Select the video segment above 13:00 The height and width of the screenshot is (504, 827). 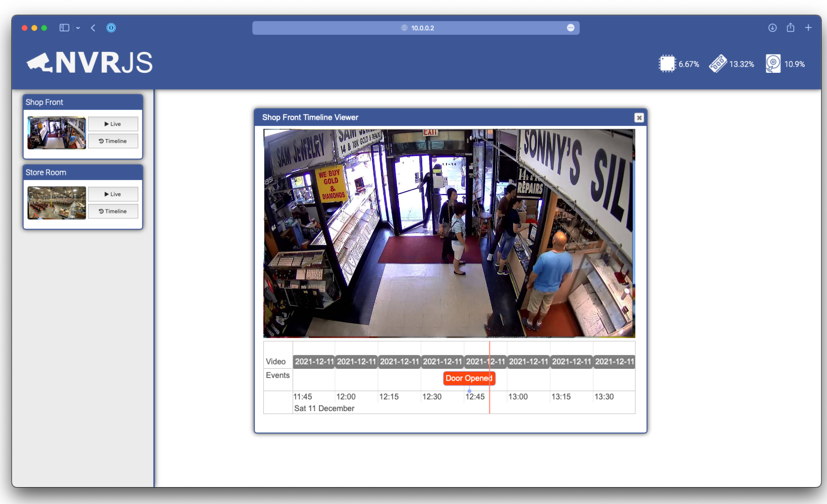[x=528, y=362]
